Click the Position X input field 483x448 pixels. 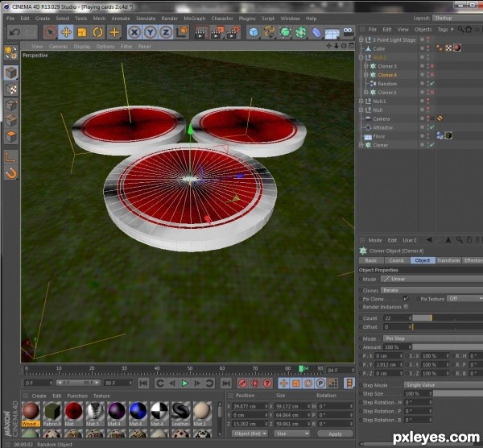pyautogui.click(x=250, y=406)
